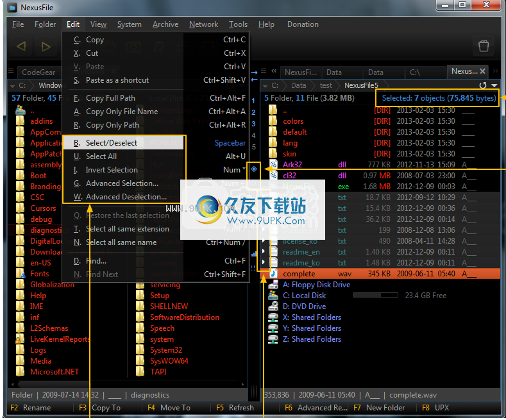Click the Ark32 dll file icon
The height and width of the screenshot is (420, 506).
pos(273,165)
